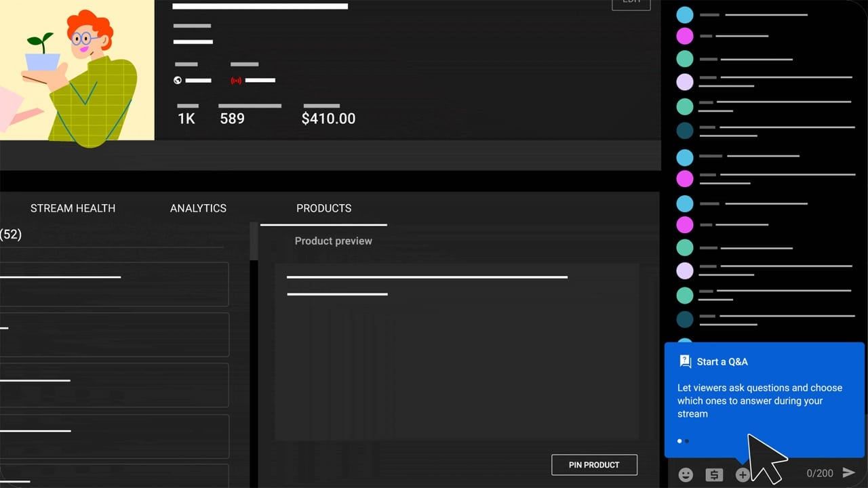
Task: Open the emoji picker in chat
Action: [x=686, y=474]
